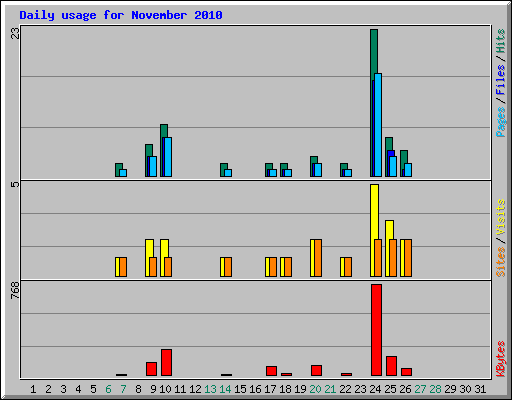The image size is (512, 400).
Task: Click day label "15" on the x-axis
Action: [240, 389]
